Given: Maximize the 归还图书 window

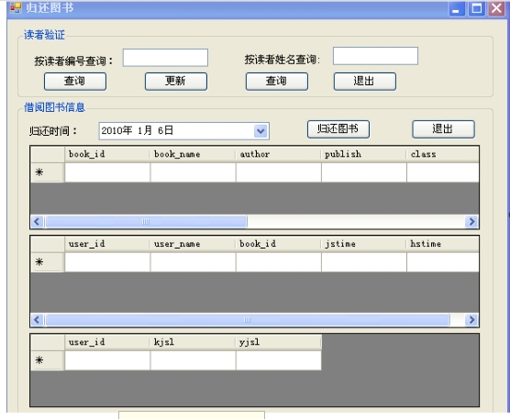Looking at the screenshot, I should [477, 8].
